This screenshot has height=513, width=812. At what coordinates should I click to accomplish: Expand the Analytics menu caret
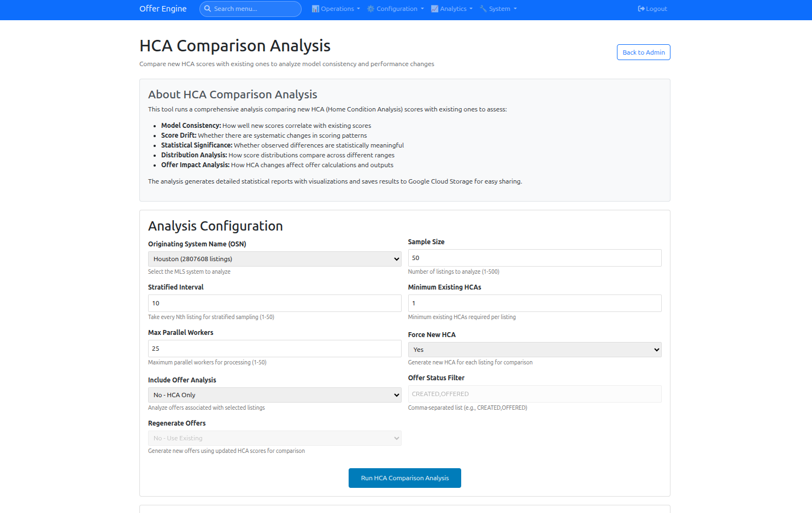470,8
